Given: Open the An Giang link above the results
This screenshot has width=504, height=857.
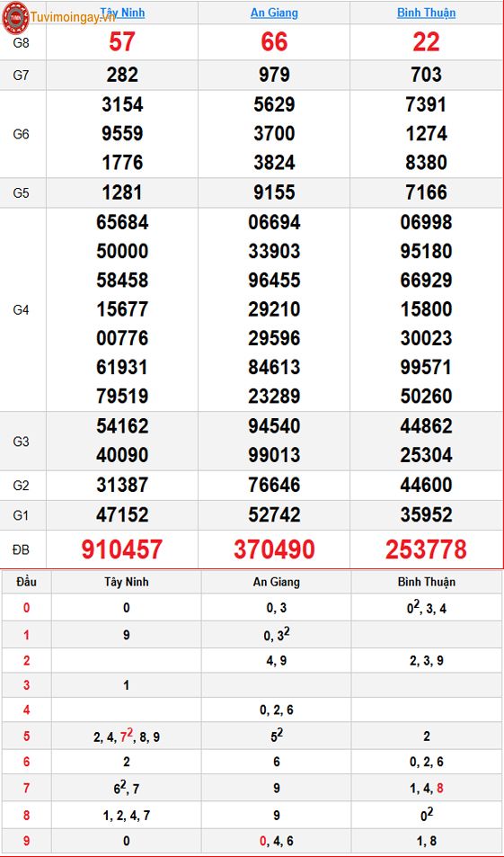Looking at the screenshot, I should pyautogui.click(x=274, y=12).
